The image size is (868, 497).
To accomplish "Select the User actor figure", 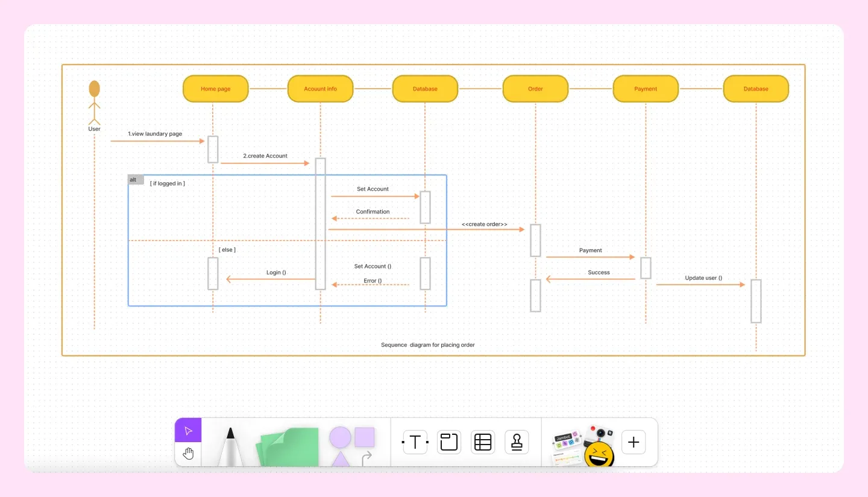I will [x=94, y=103].
